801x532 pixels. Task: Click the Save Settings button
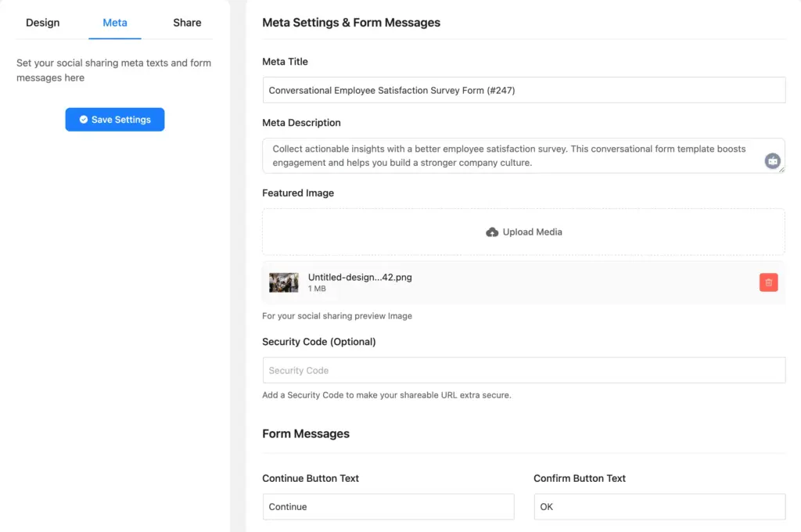[x=114, y=119]
